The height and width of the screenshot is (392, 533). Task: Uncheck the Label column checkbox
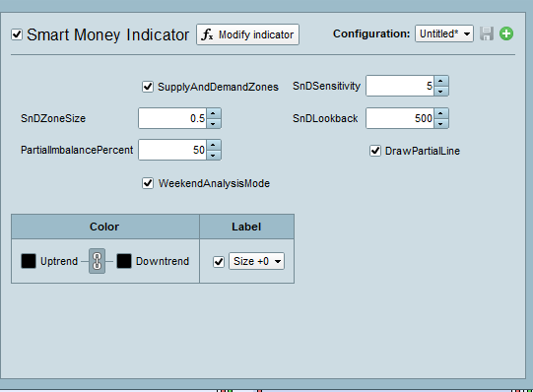coord(219,262)
